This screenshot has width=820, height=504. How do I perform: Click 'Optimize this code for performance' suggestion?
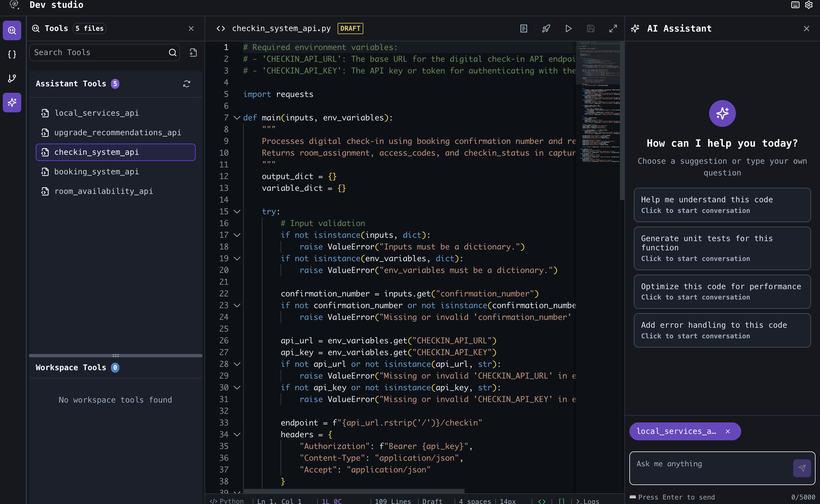[x=722, y=291]
